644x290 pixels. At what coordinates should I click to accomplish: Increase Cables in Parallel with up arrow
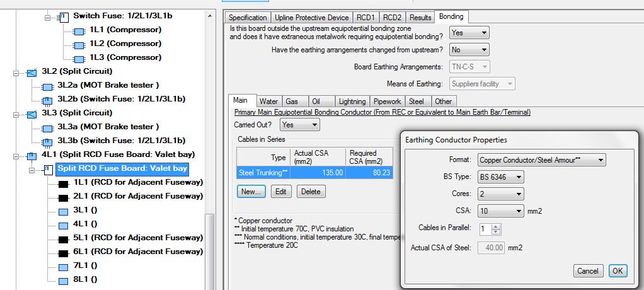(496, 226)
